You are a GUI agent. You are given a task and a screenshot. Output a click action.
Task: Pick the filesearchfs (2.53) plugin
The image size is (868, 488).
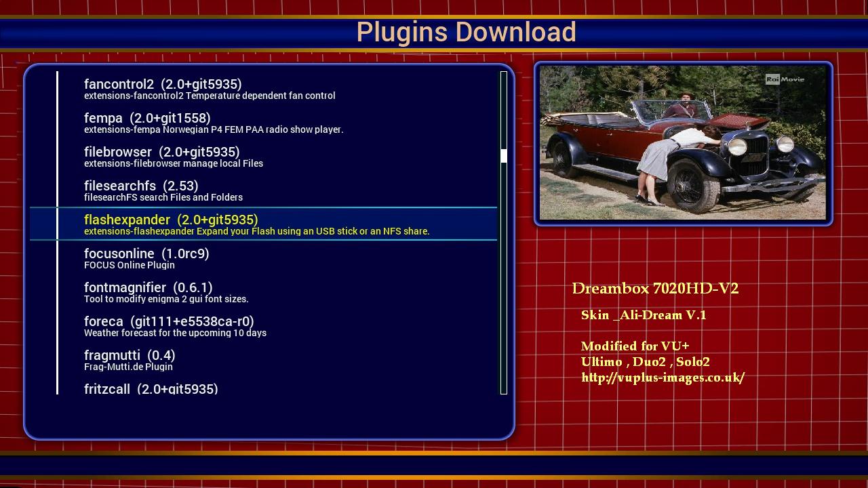[263, 190]
